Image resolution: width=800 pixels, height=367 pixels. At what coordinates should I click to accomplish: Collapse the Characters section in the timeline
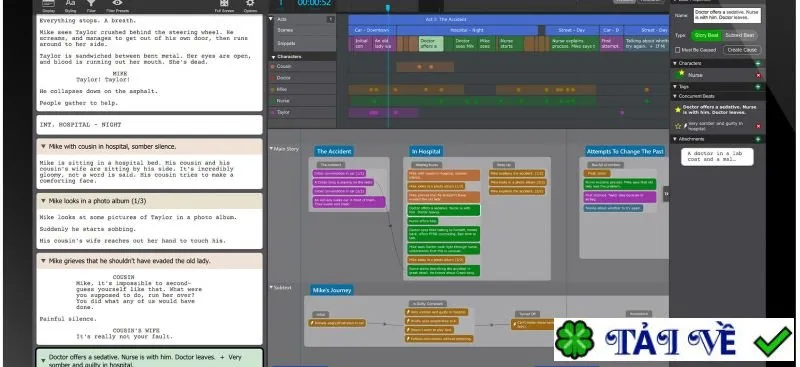(x=273, y=57)
